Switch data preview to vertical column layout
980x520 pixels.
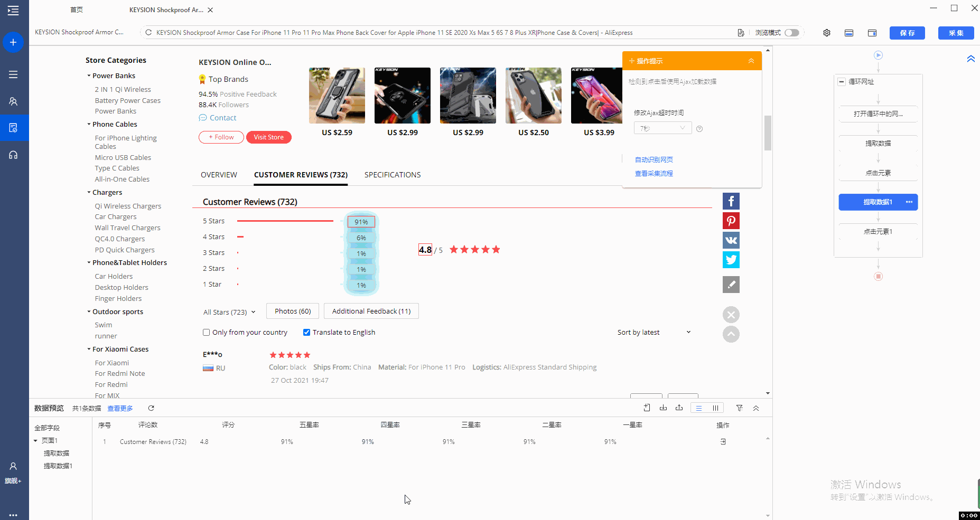(x=715, y=408)
